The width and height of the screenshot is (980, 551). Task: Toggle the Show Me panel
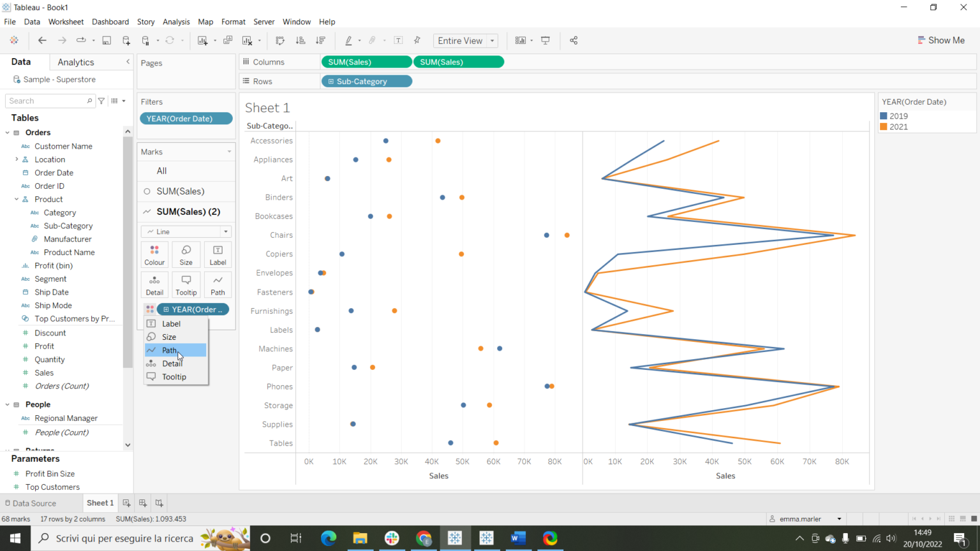coord(942,40)
